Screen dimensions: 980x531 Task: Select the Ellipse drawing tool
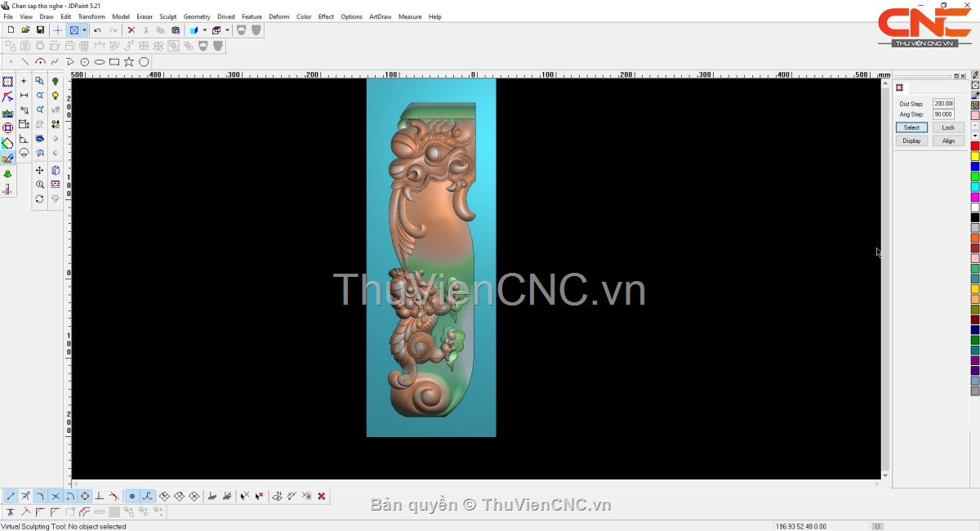coord(100,62)
